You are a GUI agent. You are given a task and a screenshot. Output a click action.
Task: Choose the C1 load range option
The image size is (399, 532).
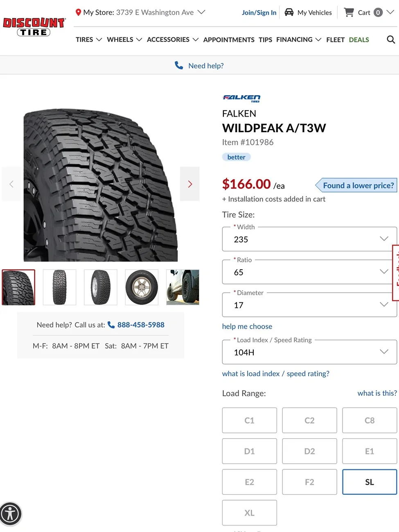pos(249,420)
